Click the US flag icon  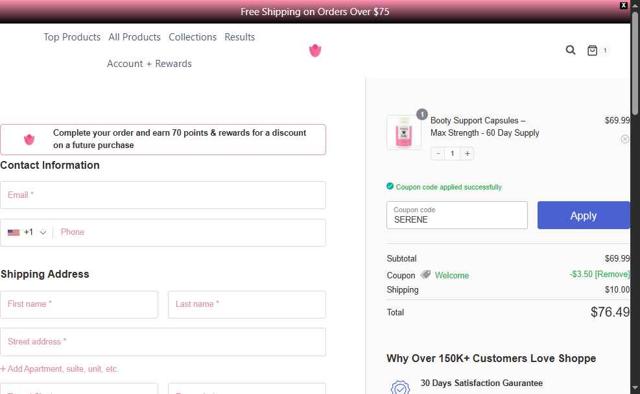[x=13, y=232]
